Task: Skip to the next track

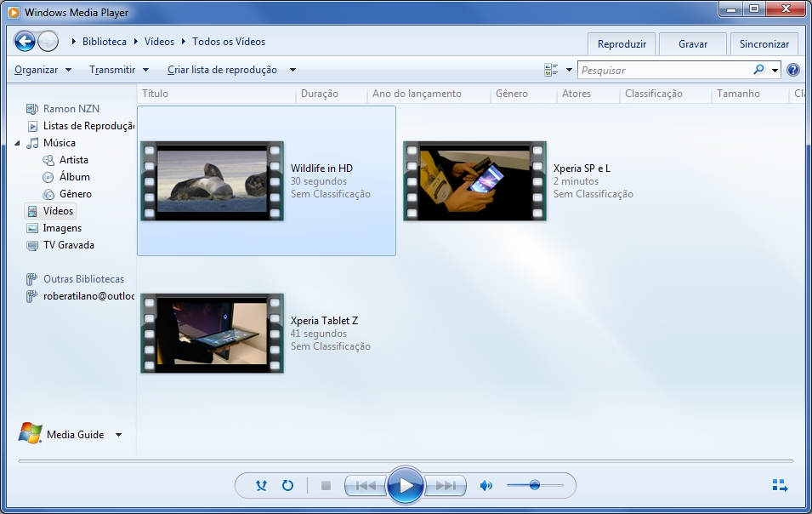Action: click(x=446, y=486)
